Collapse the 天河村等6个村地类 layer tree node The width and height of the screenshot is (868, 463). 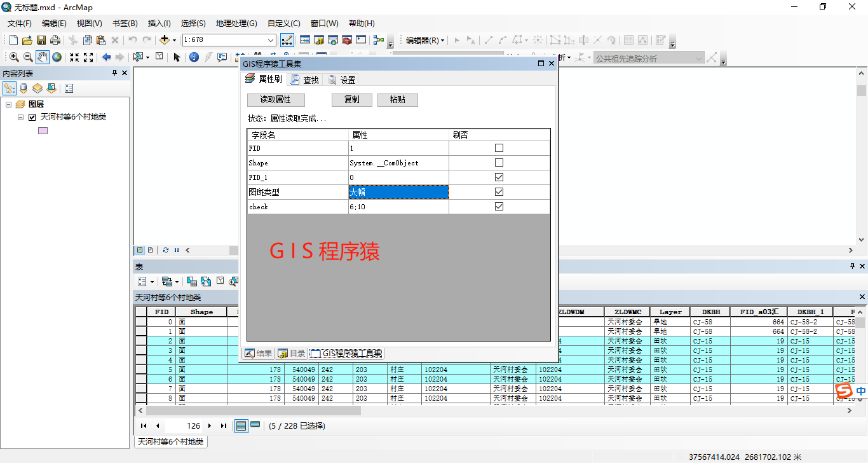click(x=20, y=117)
